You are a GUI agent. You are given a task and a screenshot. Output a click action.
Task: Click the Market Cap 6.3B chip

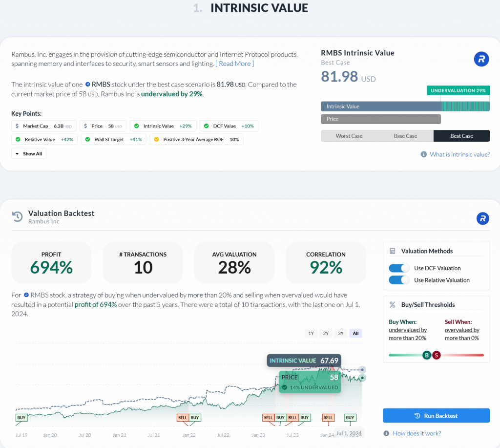[x=43, y=126]
